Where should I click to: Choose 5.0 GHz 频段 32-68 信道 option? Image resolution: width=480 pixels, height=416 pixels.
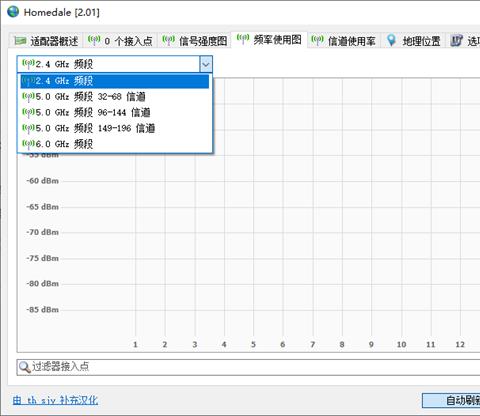[x=115, y=97]
